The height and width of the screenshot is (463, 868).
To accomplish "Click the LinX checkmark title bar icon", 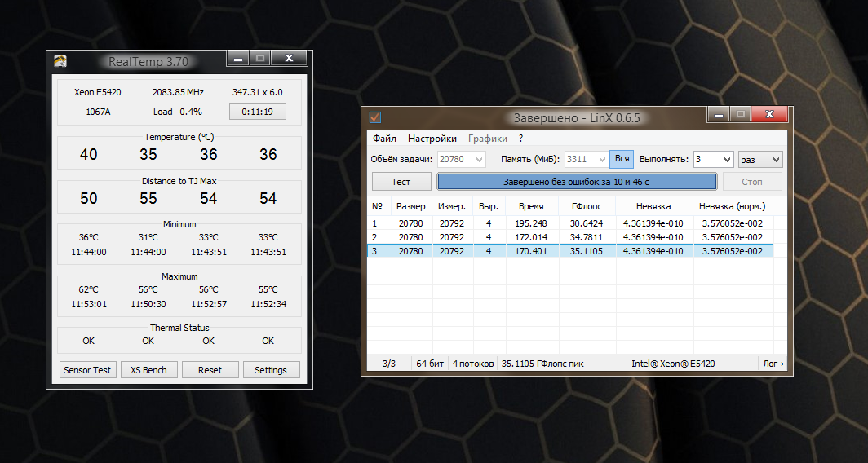I will (x=374, y=117).
